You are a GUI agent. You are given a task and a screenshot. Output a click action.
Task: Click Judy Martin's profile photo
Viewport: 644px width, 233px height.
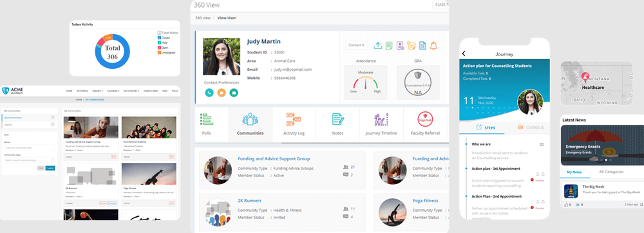[x=222, y=57]
